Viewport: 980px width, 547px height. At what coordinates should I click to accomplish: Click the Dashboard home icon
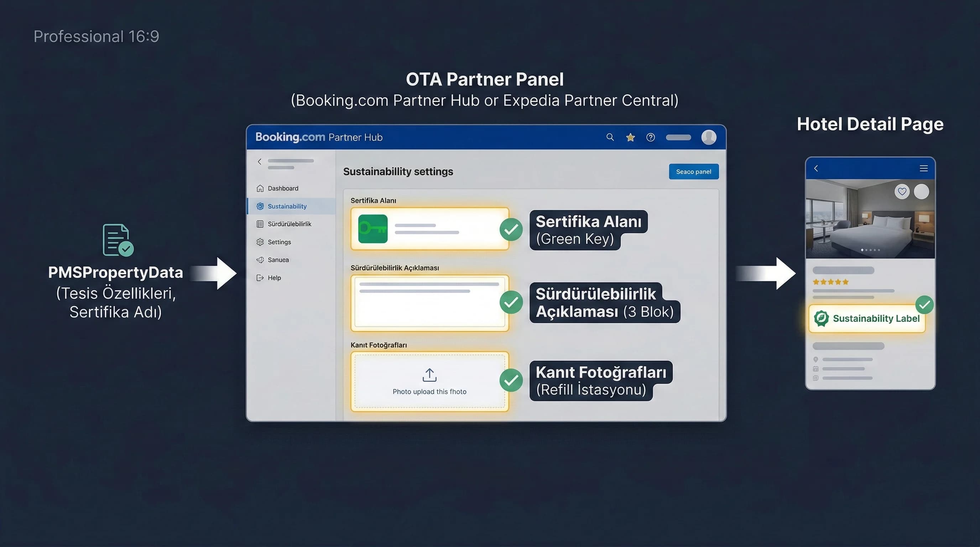(x=260, y=188)
